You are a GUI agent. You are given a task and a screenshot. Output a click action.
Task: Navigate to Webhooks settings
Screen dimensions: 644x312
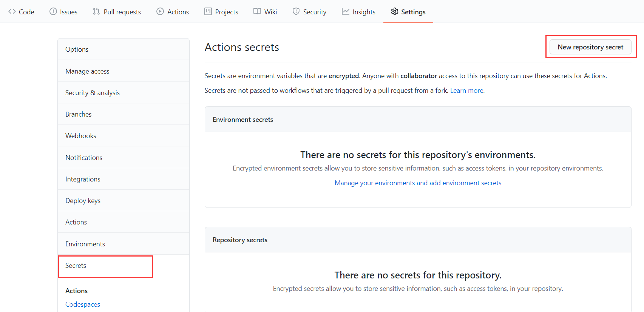click(81, 136)
